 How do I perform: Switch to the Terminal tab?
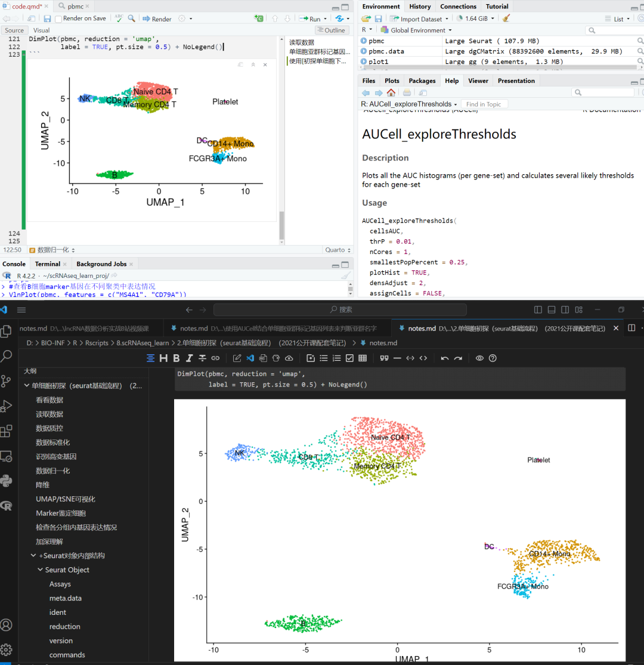[x=48, y=264]
